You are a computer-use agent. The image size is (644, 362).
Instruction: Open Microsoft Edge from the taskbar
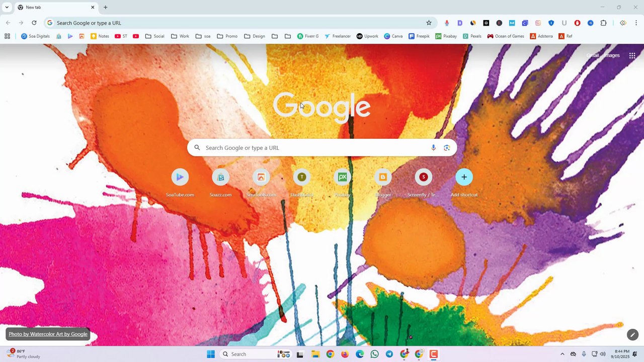[360, 354]
